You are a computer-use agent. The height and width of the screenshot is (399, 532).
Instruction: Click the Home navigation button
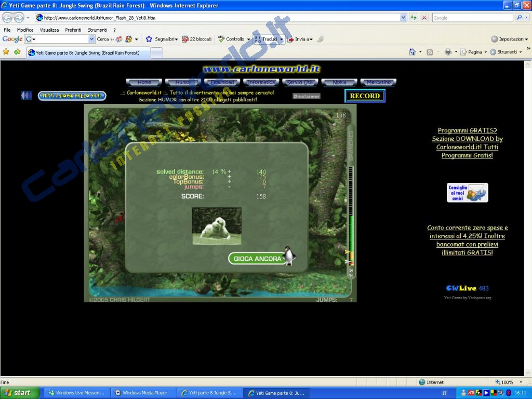point(144,82)
